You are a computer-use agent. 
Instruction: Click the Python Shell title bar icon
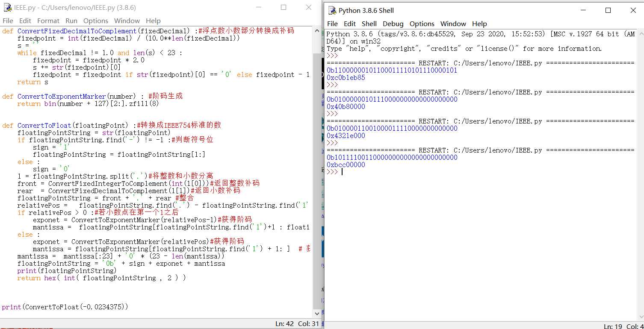point(332,11)
